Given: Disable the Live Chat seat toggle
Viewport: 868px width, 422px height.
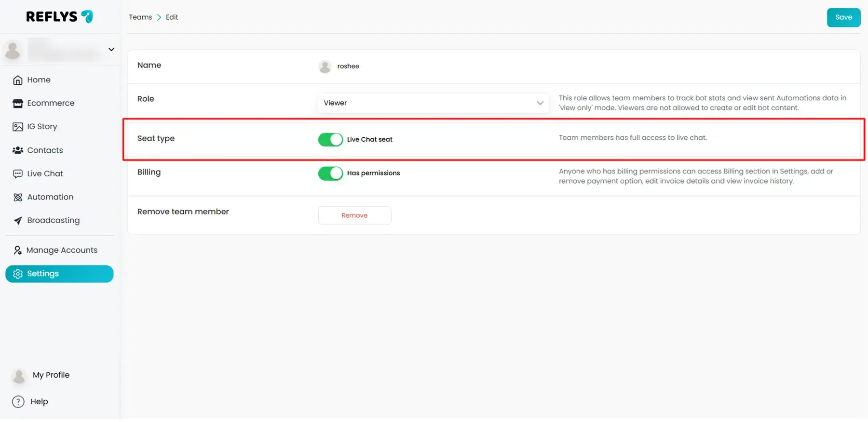Looking at the screenshot, I should pyautogui.click(x=330, y=140).
